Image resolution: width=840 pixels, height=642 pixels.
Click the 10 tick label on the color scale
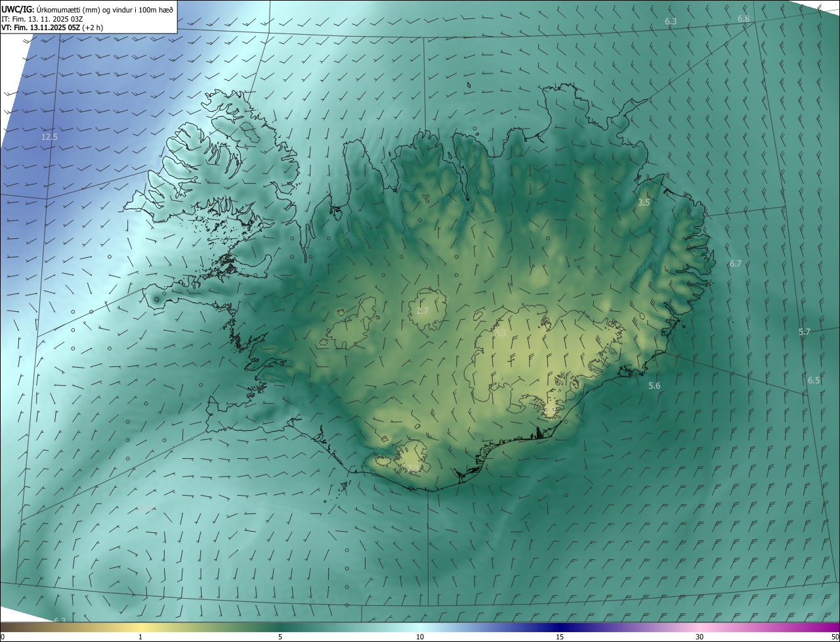point(420,637)
